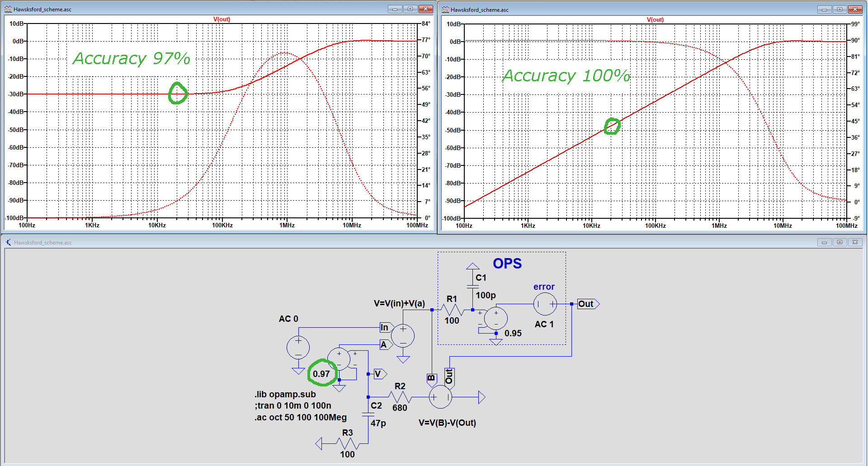Click the 0.95 gain value
This screenshot has width=868, height=466.
point(513,333)
